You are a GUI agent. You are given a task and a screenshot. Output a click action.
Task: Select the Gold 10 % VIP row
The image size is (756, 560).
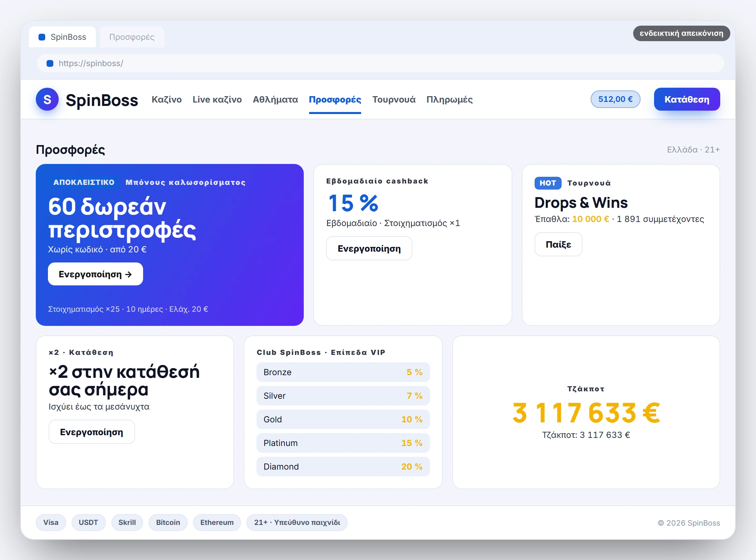click(x=343, y=419)
